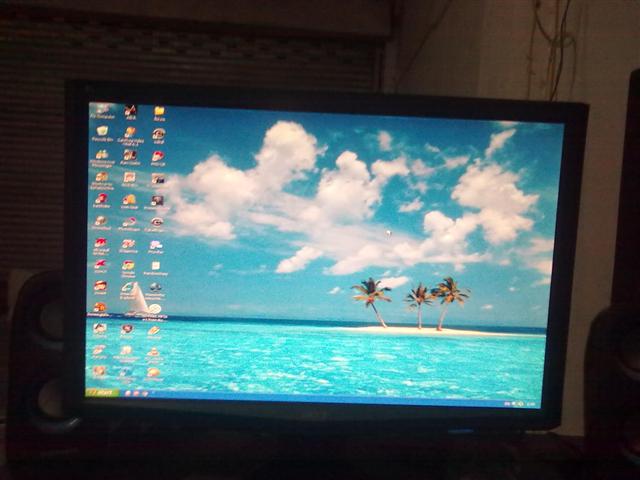Click the third Quick Launch icon
The height and width of the screenshot is (480, 640).
[145, 394]
